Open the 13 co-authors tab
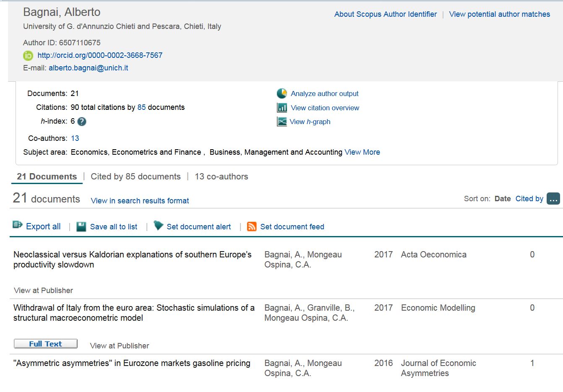The height and width of the screenshot is (392, 563). (222, 177)
